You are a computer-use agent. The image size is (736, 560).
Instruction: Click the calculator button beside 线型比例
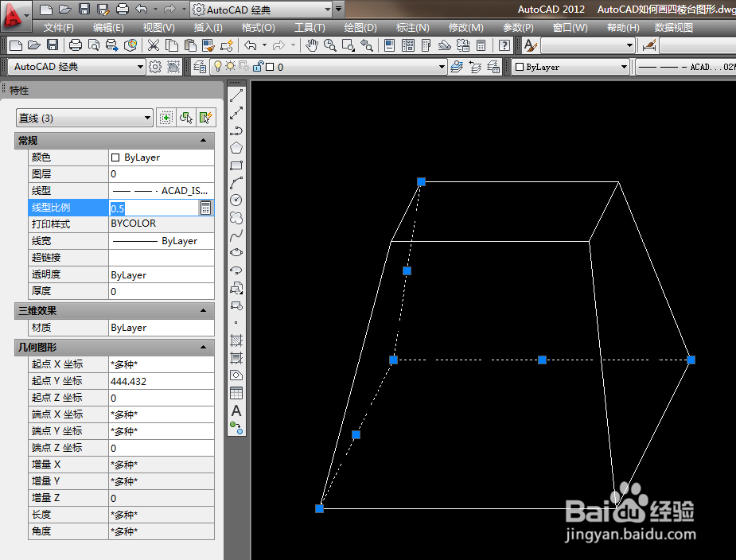(x=205, y=208)
